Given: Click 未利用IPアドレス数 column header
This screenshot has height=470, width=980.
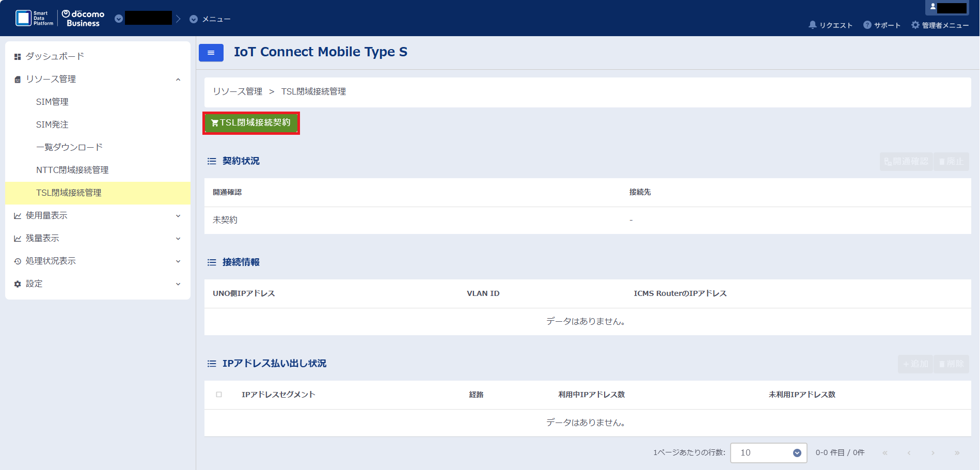Looking at the screenshot, I should (x=802, y=395).
